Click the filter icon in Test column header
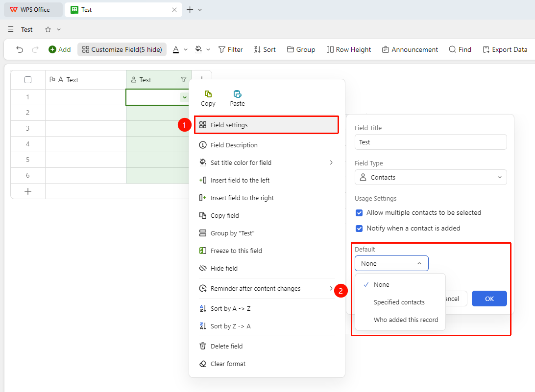This screenshot has width=535, height=392. point(184,80)
